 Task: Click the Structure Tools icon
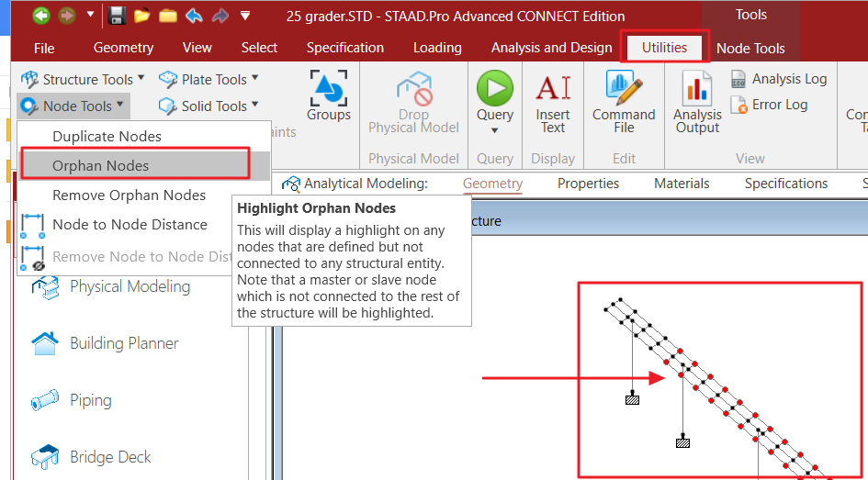pos(30,80)
